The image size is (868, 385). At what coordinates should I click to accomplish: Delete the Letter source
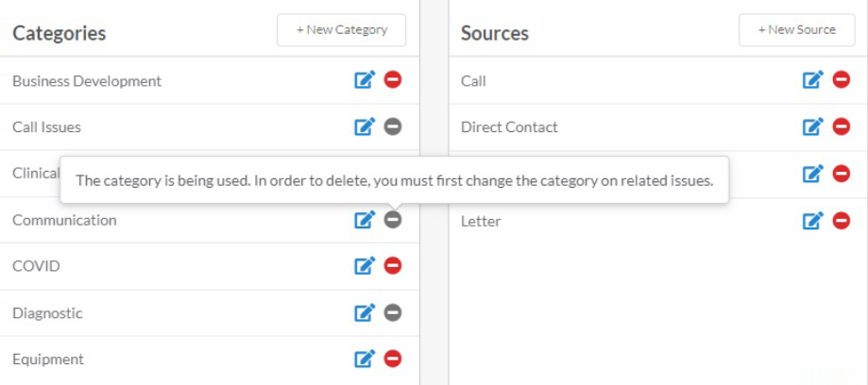842,221
